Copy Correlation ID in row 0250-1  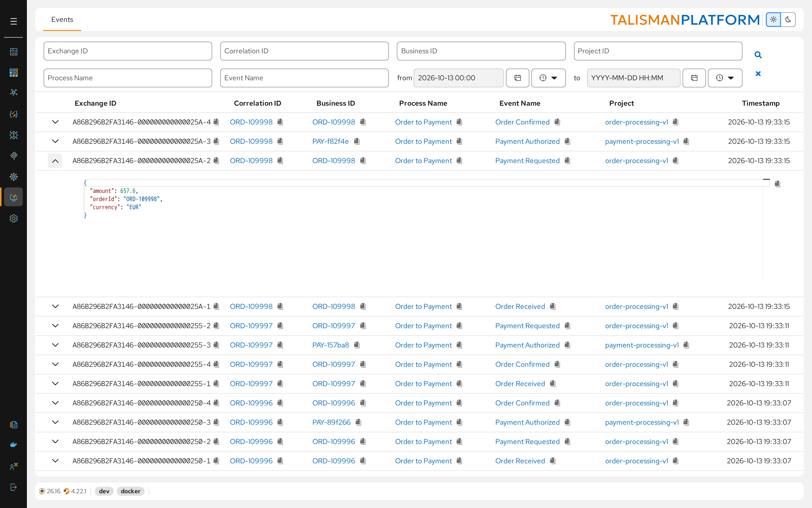280,461
